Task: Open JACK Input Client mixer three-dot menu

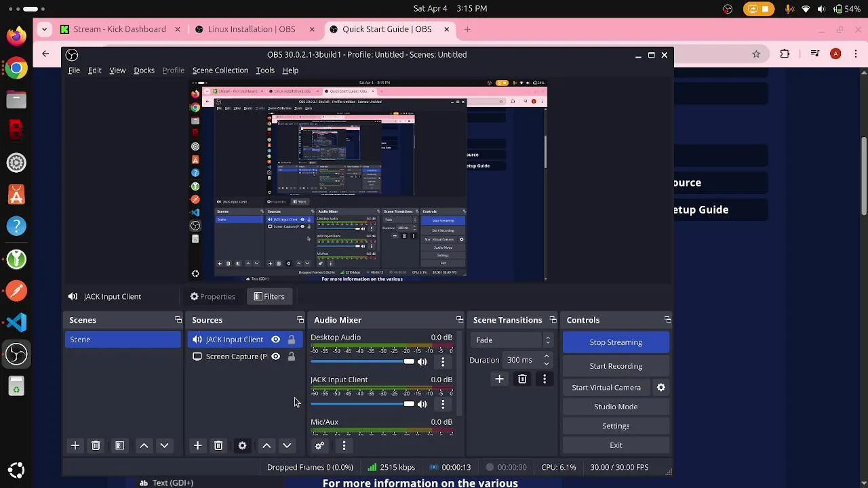Action: 443,404
